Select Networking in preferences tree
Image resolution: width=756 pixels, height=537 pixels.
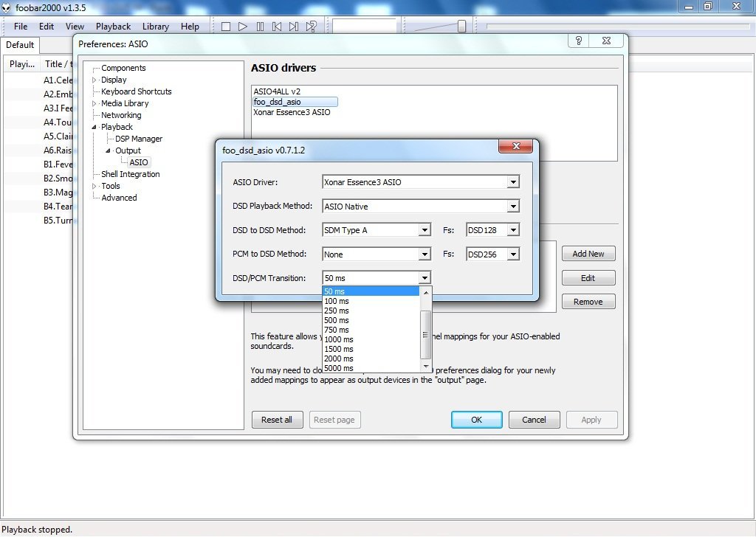tap(121, 115)
